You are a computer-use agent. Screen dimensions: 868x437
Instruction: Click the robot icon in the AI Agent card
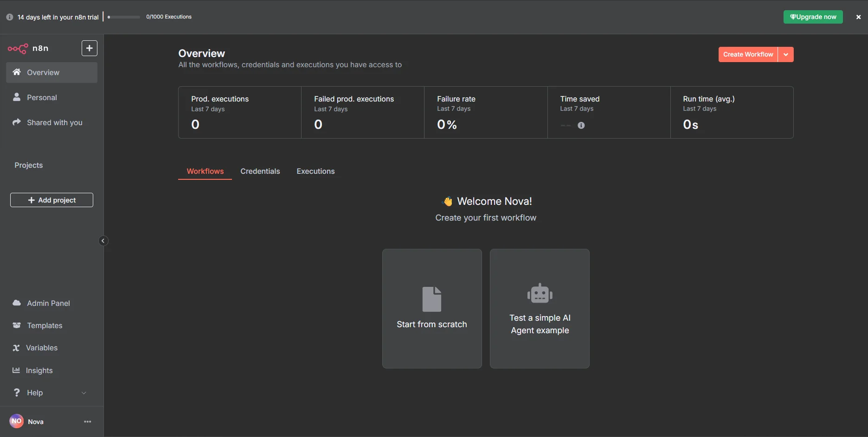tap(540, 293)
